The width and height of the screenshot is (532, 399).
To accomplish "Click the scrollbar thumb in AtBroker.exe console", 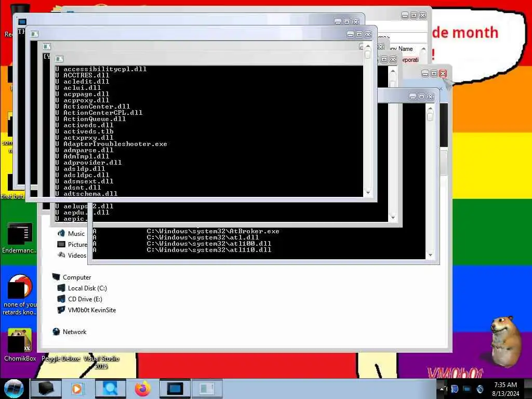I will 430,117.
